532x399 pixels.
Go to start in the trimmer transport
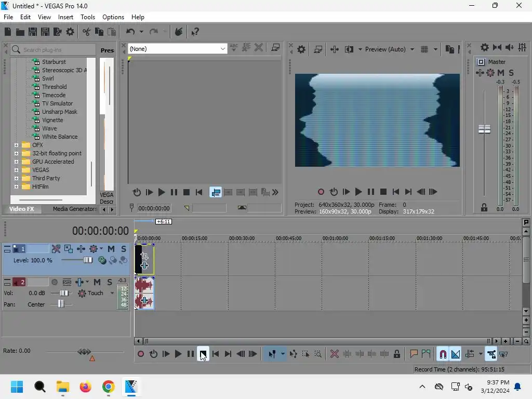click(199, 192)
